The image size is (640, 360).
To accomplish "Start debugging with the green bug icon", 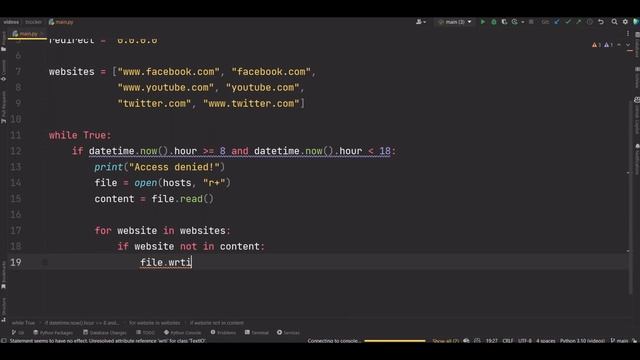I will 493,22.
